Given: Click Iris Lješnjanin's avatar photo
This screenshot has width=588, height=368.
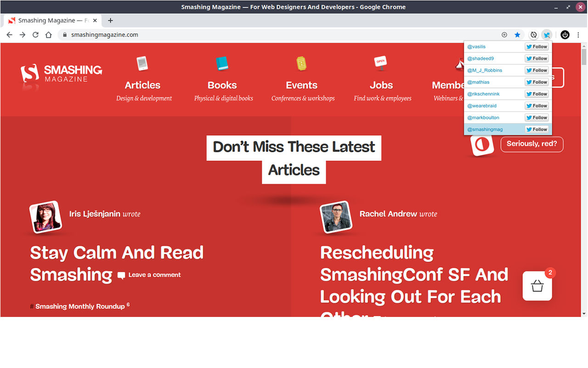Looking at the screenshot, I should tap(45, 217).
